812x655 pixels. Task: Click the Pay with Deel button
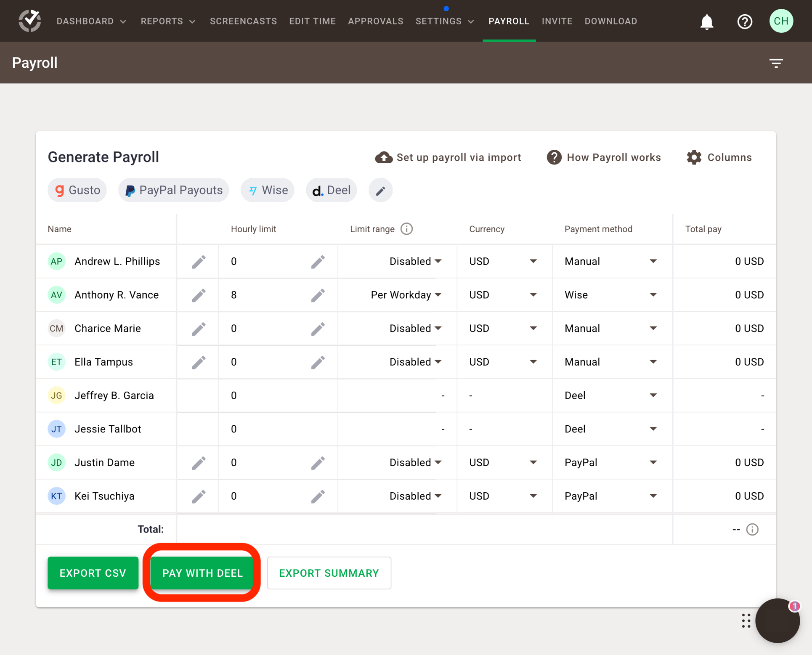click(202, 573)
